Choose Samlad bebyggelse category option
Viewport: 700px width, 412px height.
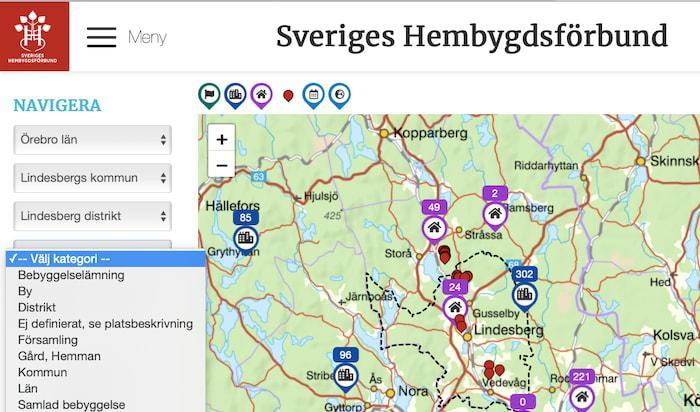tap(106, 404)
